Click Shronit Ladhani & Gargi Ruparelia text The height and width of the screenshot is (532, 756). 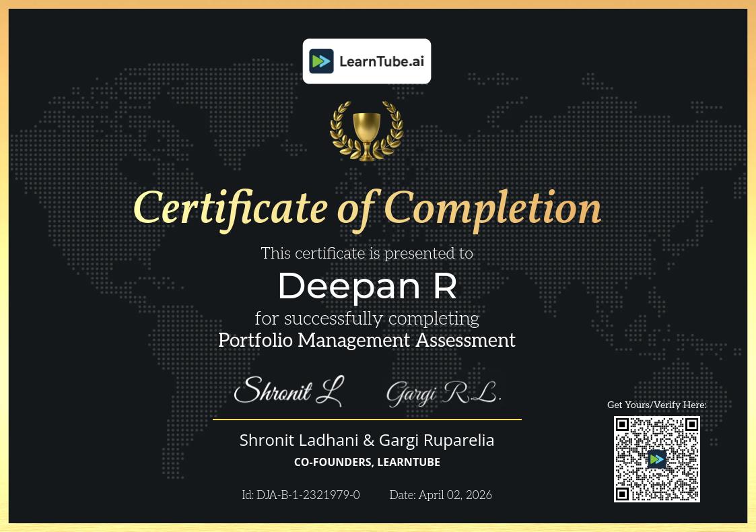pos(367,439)
